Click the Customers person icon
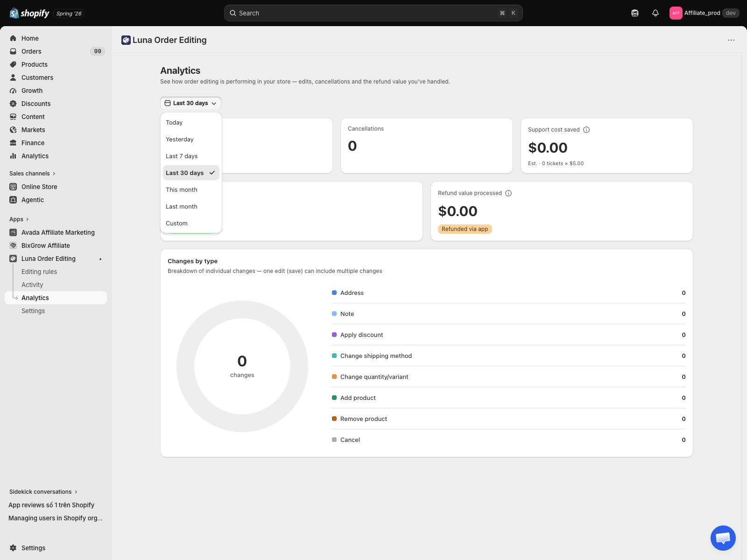 click(13, 77)
